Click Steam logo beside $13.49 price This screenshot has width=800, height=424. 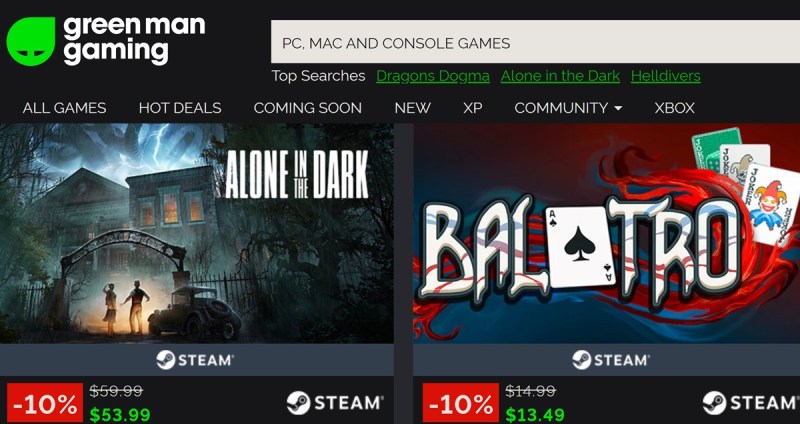(751, 403)
